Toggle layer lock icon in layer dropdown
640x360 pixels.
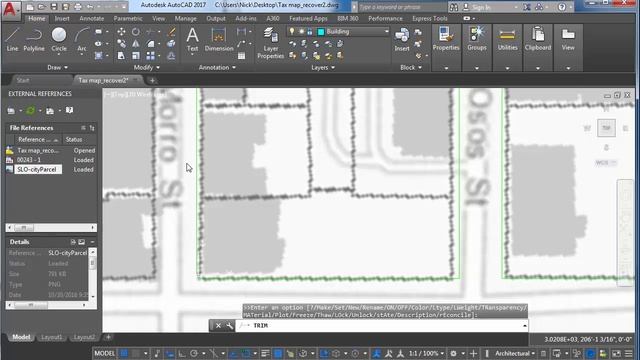(310, 31)
